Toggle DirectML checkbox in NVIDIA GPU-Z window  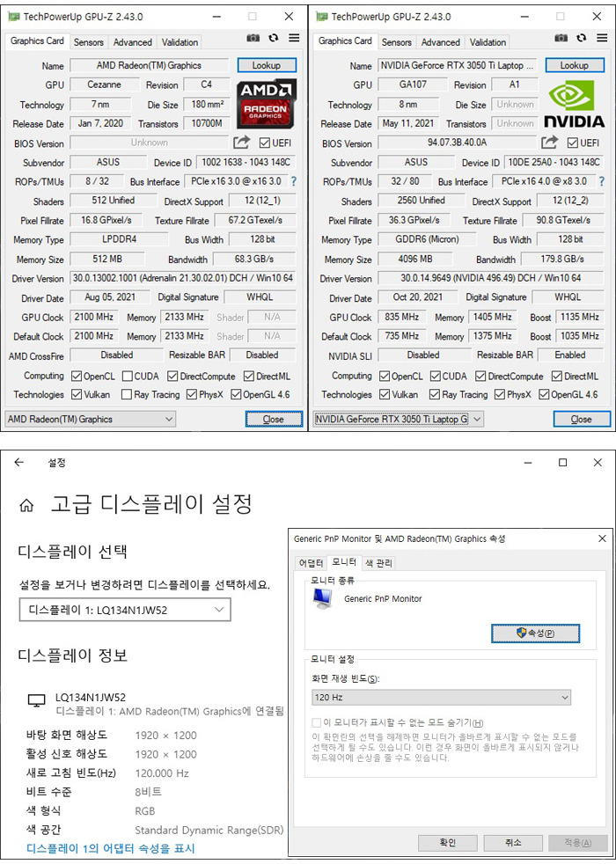tap(556, 377)
